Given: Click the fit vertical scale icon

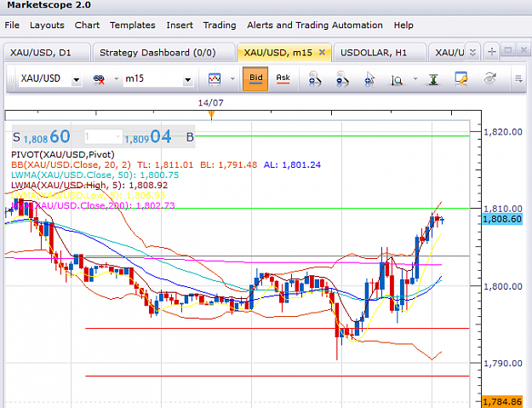Looking at the screenshot, I should tap(433, 79).
